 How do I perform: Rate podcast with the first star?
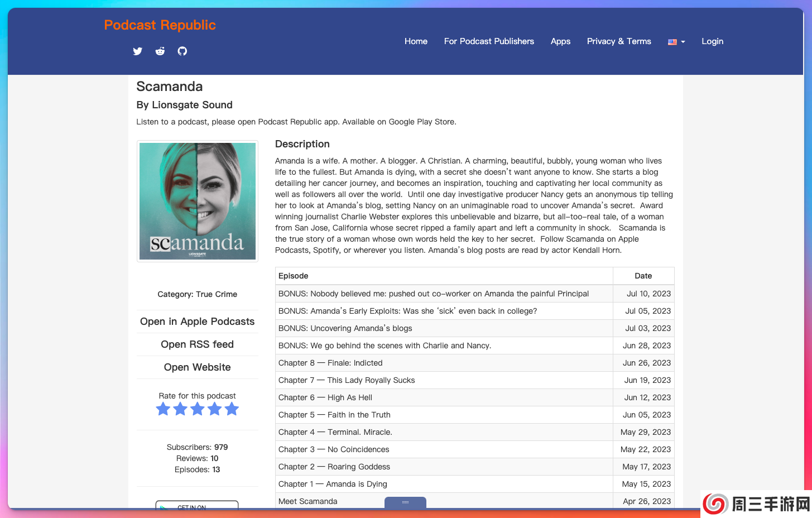pos(163,409)
